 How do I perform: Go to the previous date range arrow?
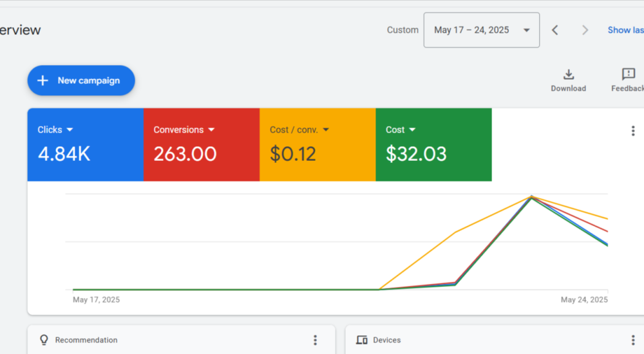point(554,30)
